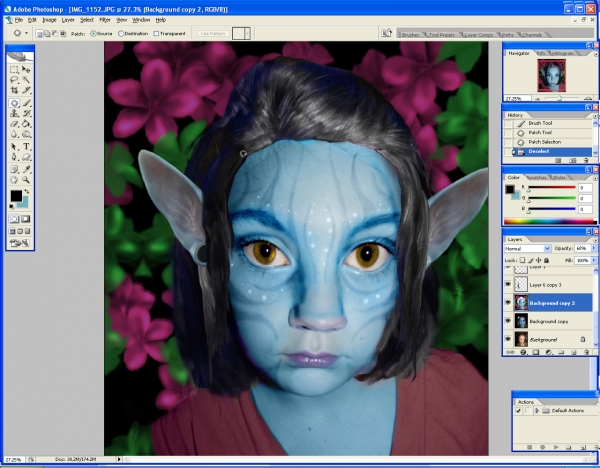The image size is (600, 468).
Task: Open the status bar info arrow
Action: pyautogui.click(x=119, y=459)
